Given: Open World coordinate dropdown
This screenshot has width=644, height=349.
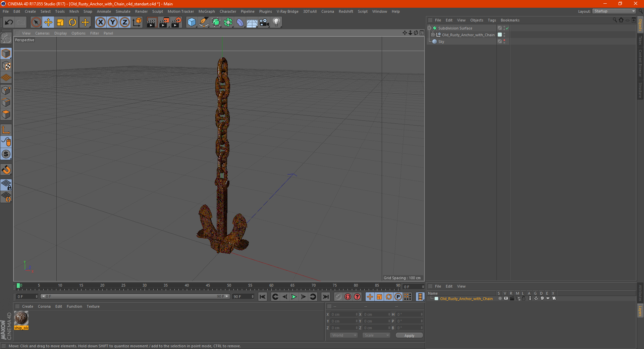Looking at the screenshot, I should [344, 335].
